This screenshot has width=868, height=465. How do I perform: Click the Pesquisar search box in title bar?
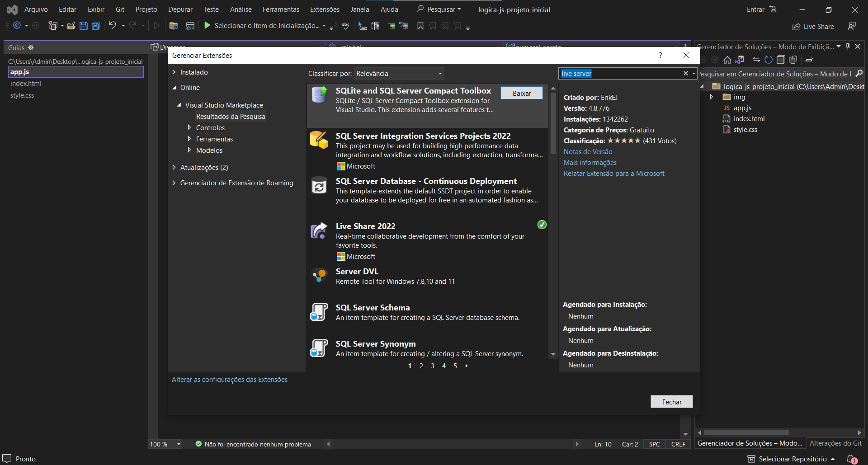pos(439,9)
